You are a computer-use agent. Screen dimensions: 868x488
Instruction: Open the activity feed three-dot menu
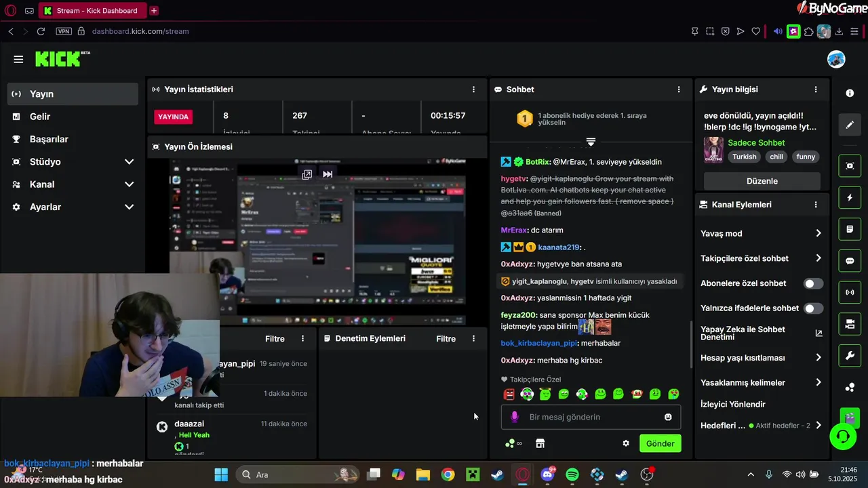[x=303, y=338]
